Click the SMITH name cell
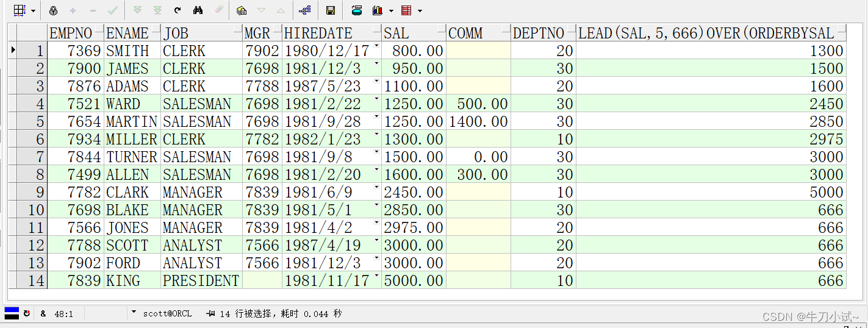Image resolution: width=868 pixels, height=328 pixels. tap(132, 51)
